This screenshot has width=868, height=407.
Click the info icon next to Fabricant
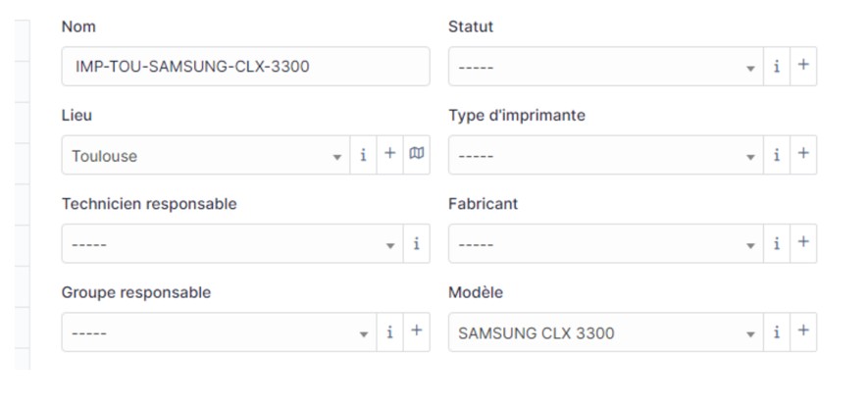point(777,244)
